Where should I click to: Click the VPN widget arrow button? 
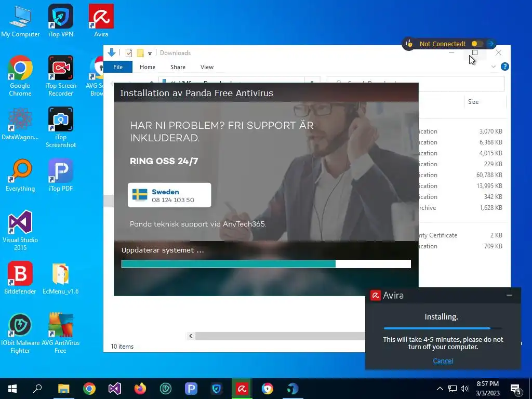490,44
